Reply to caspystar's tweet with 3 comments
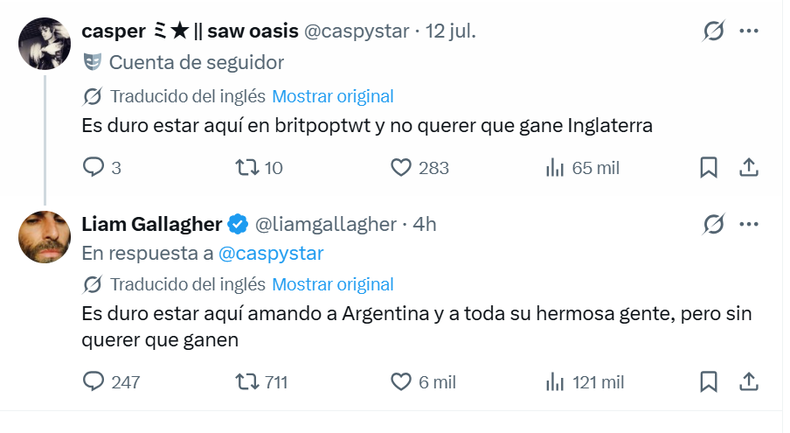Screen dimensions: 790x433 coord(102,167)
